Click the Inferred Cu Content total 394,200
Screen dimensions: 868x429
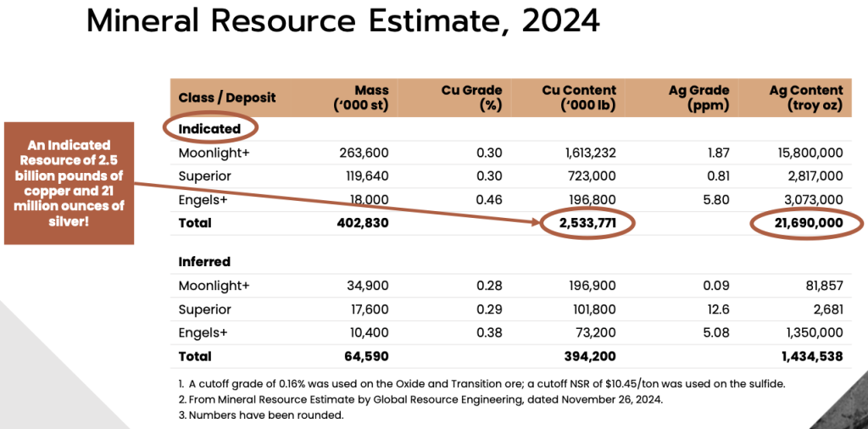[590, 356]
